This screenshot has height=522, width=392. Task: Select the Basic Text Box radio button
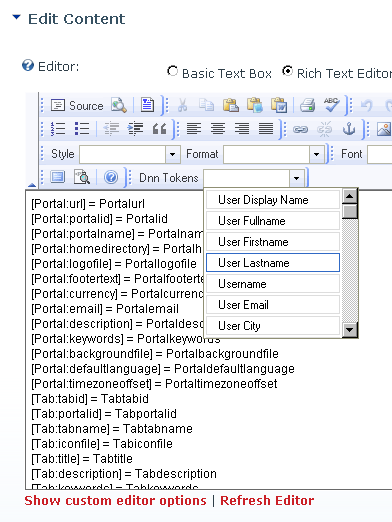pyautogui.click(x=172, y=71)
